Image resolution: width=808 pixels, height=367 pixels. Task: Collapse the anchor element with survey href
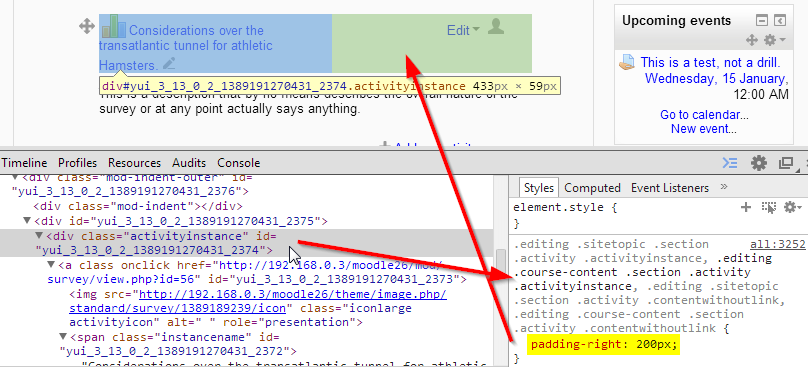tap(51, 265)
